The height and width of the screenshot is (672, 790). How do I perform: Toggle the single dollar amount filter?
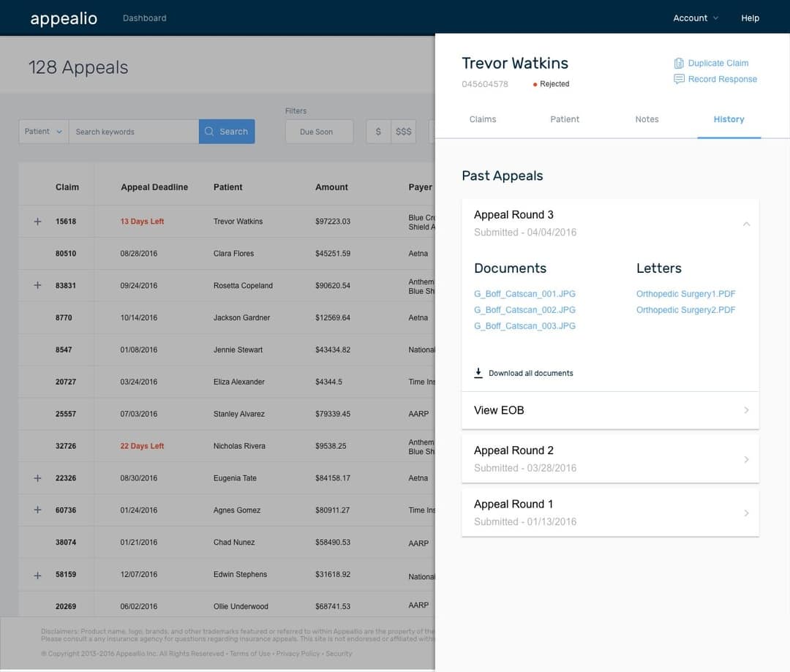point(378,132)
